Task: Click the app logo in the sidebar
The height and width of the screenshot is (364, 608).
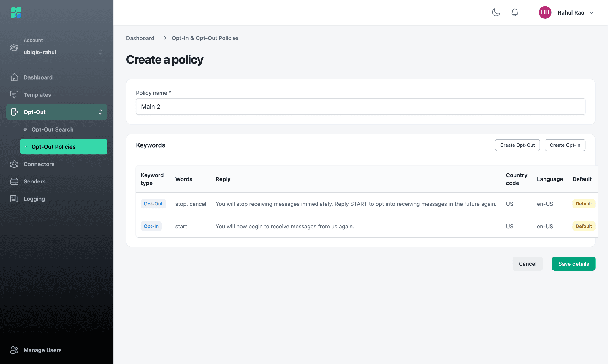Action: (16, 12)
